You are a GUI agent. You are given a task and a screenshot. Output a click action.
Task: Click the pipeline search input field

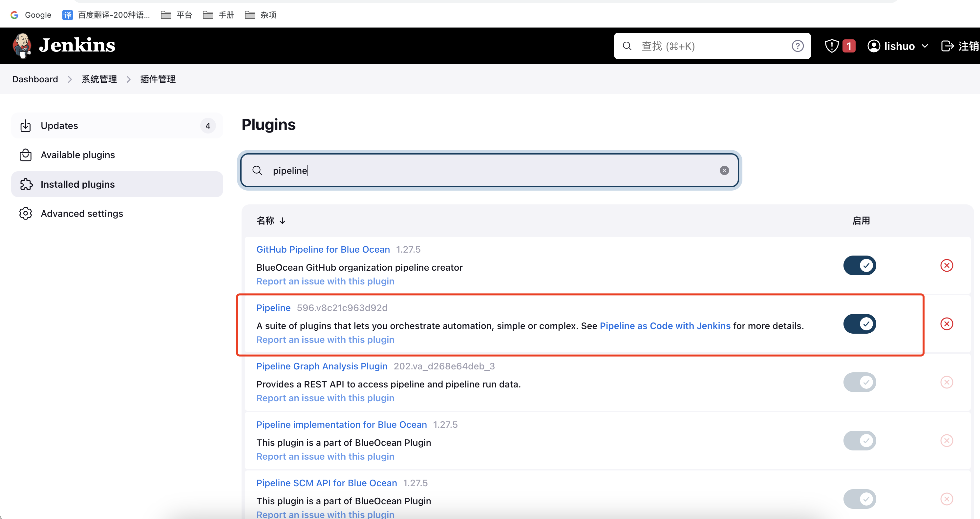click(x=490, y=170)
